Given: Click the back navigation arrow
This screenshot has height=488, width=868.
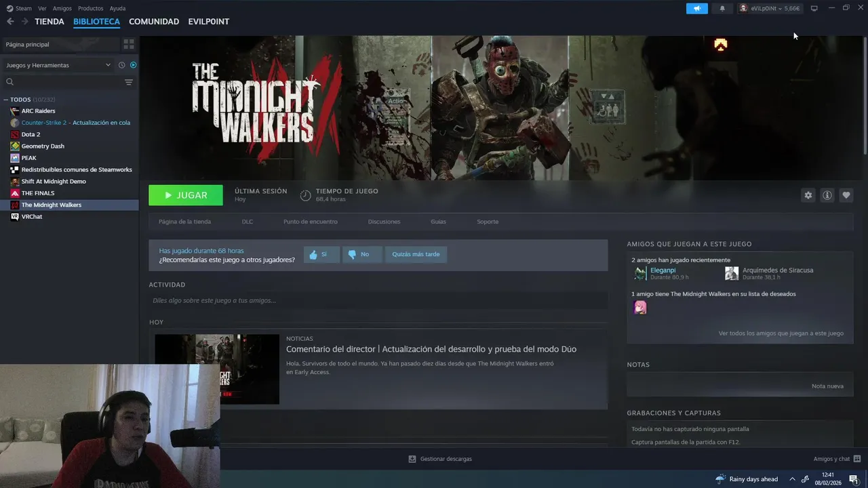Looking at the screenshot, I should (10, 22).
